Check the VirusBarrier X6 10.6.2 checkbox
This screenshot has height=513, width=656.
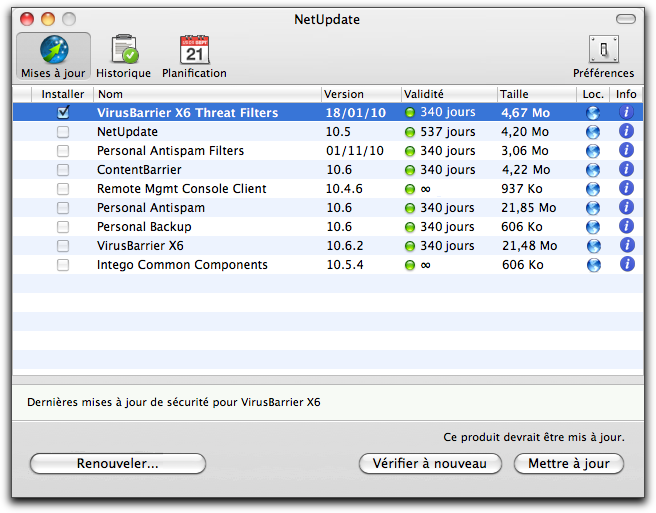(x=63, y=246)
